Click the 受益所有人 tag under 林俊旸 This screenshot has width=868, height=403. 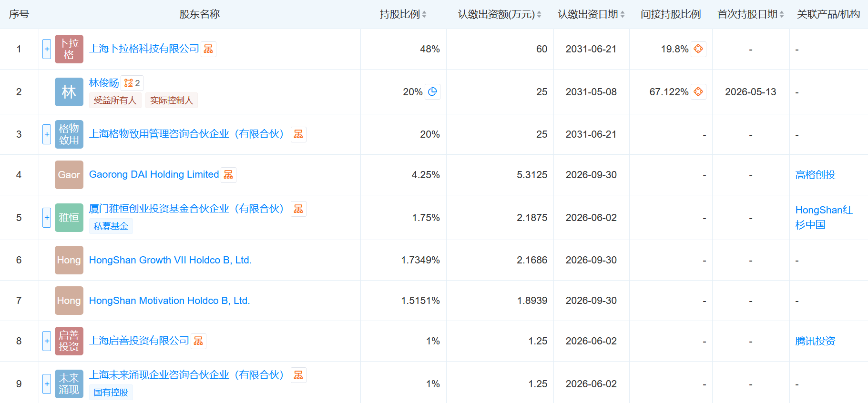115,101
